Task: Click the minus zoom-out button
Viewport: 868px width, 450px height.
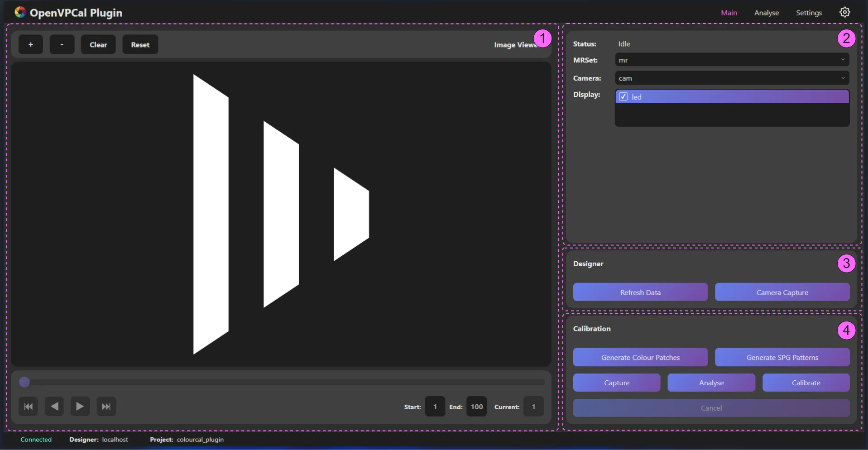Action: pyautogui.click(x=62, y=44)
